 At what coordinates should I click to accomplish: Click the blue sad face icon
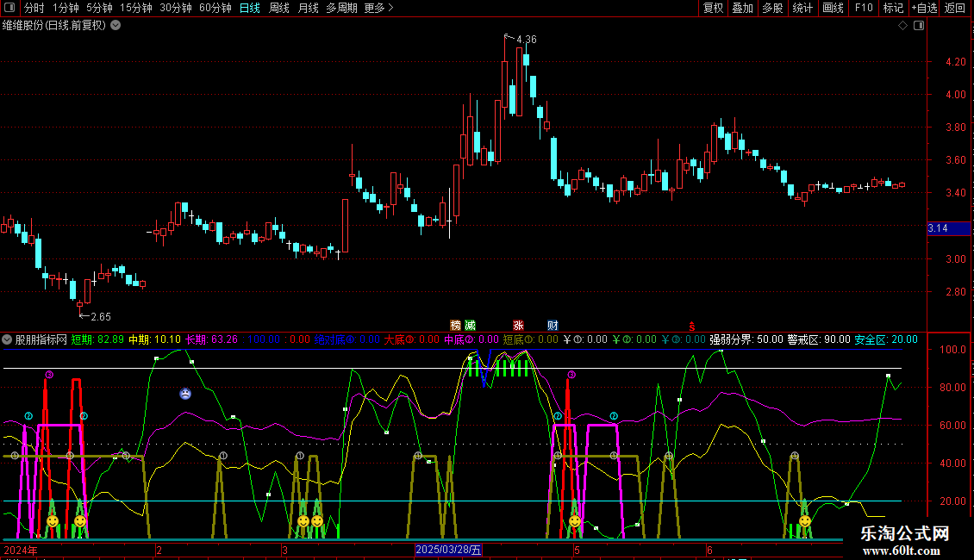point(185,394)
